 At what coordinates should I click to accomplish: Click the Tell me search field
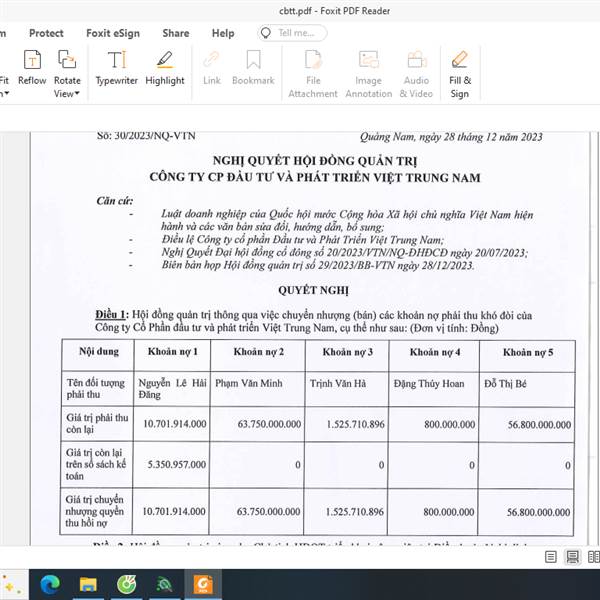click(292, 33)
